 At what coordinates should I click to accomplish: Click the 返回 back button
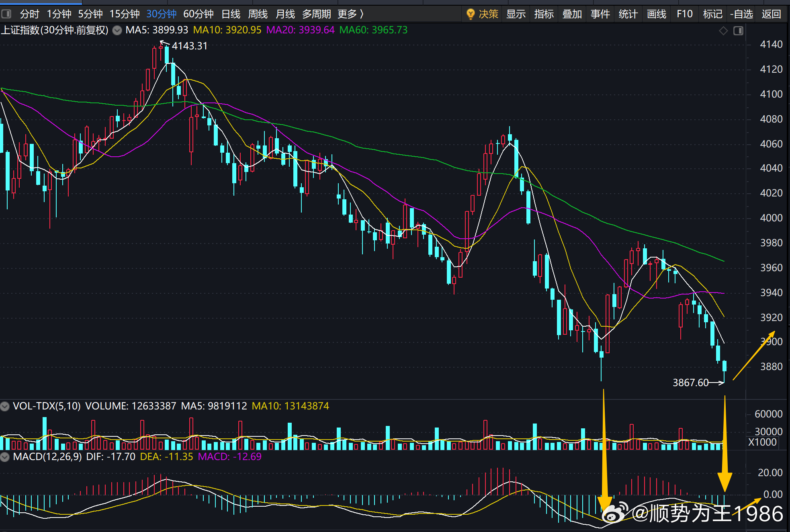(771, 14)
